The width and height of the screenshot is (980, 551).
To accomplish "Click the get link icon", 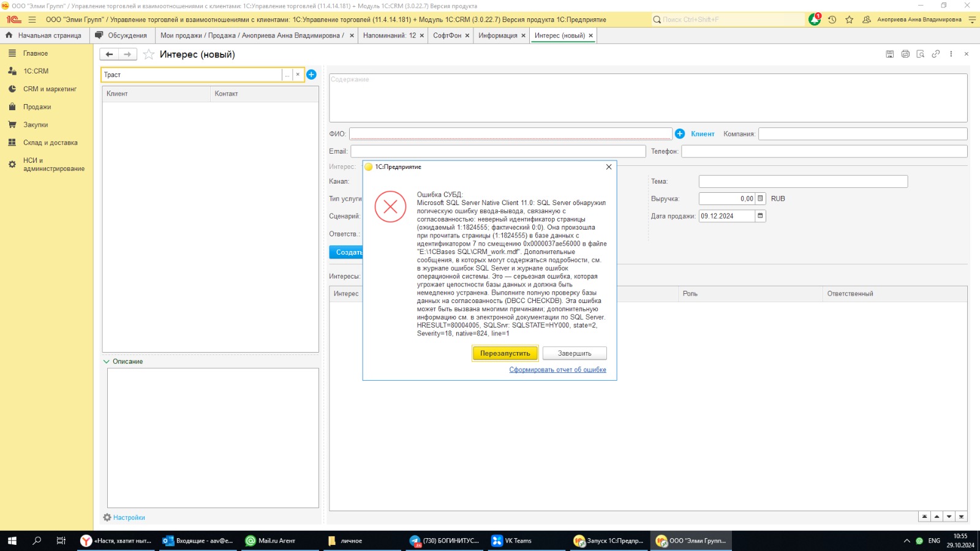I will [x=935, y=54].
